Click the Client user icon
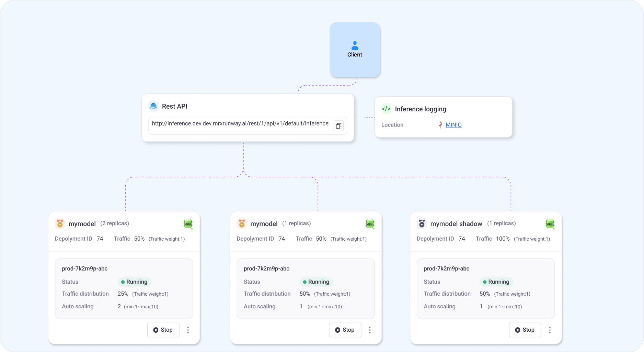644x352 pixels. [x=355, y=45]
